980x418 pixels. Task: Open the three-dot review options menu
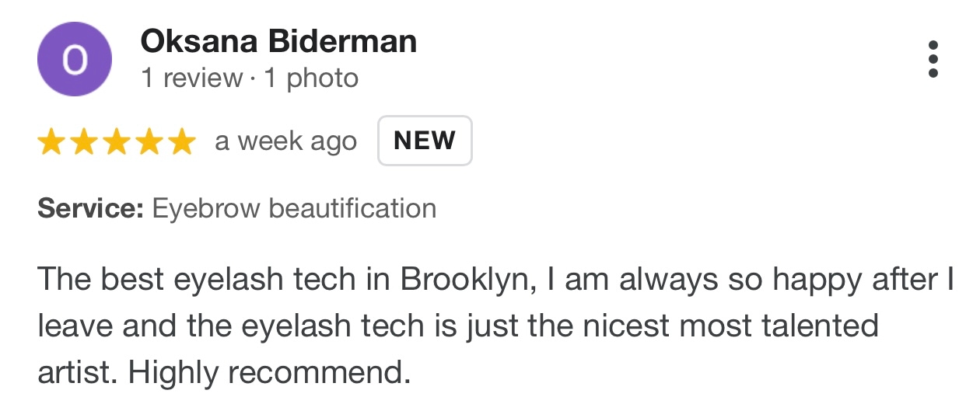(x=933, y=59)
